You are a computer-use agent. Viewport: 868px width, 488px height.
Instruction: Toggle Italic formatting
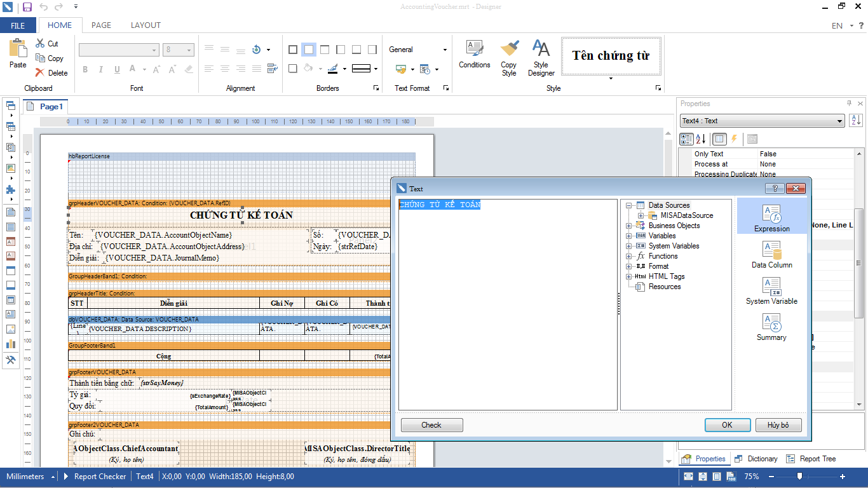tap(100, 69)
